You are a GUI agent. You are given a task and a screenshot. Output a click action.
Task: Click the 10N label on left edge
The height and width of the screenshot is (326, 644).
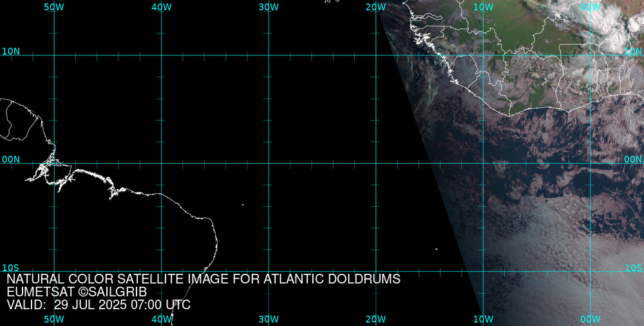(11, 52)
